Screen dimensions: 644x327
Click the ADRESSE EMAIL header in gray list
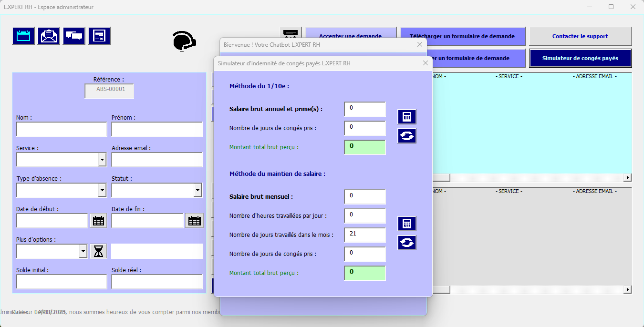595,191
